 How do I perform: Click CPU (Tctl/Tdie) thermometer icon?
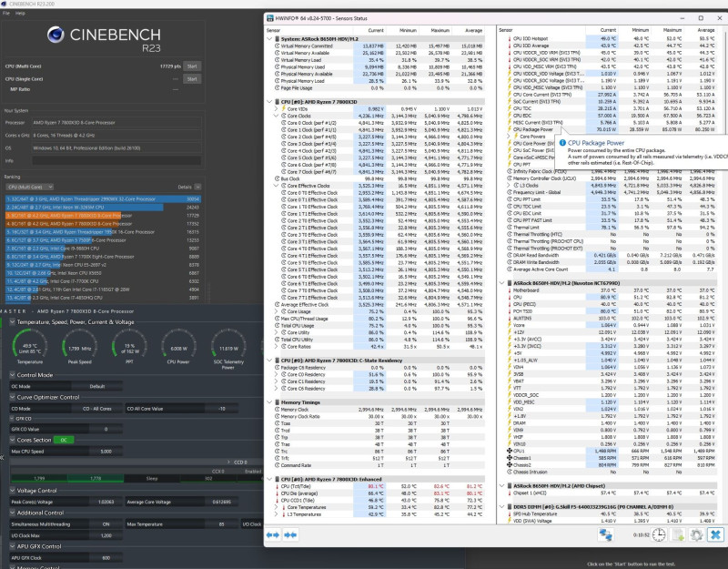278,486
